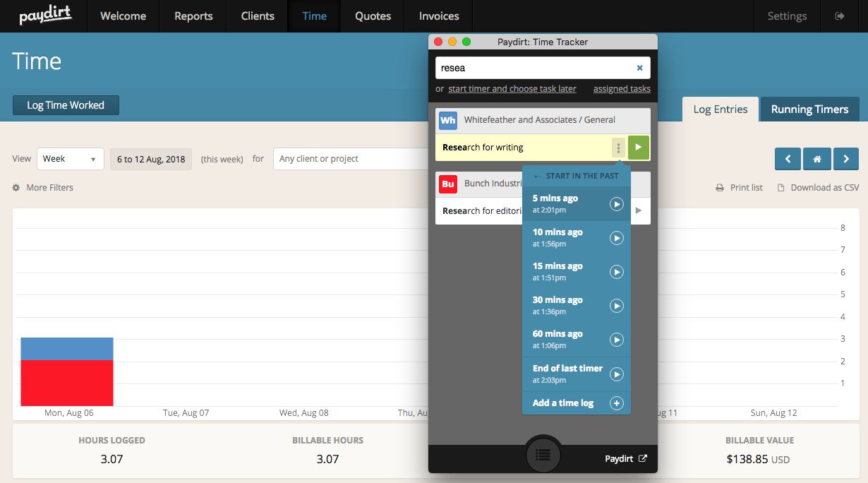Open the task list round button

[x=543, y=455]
